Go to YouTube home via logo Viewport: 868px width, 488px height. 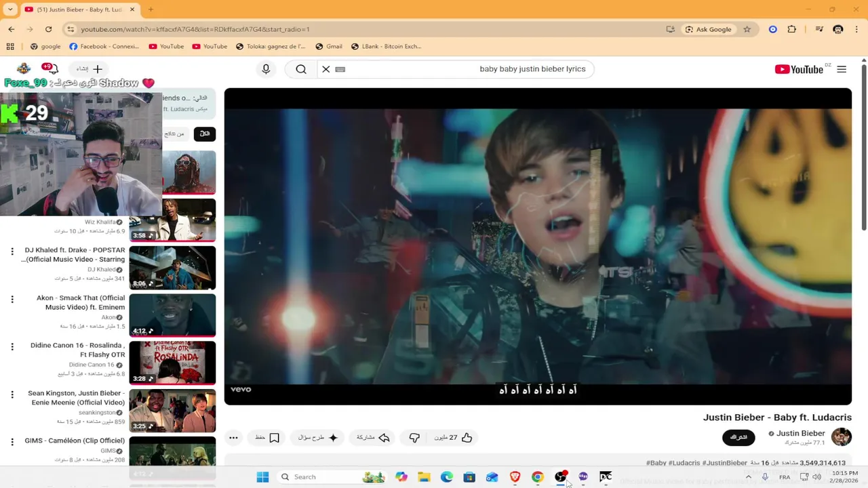click(x=799, y=69)
